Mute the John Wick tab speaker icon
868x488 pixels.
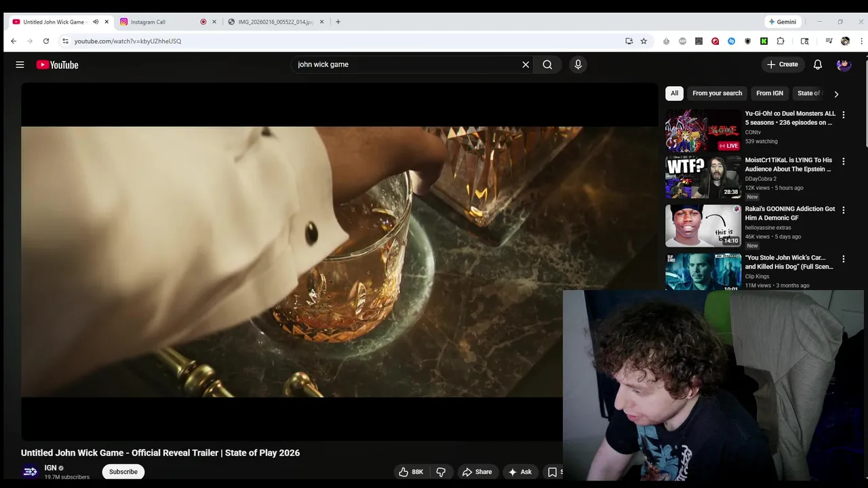click(x=96, y=22)
